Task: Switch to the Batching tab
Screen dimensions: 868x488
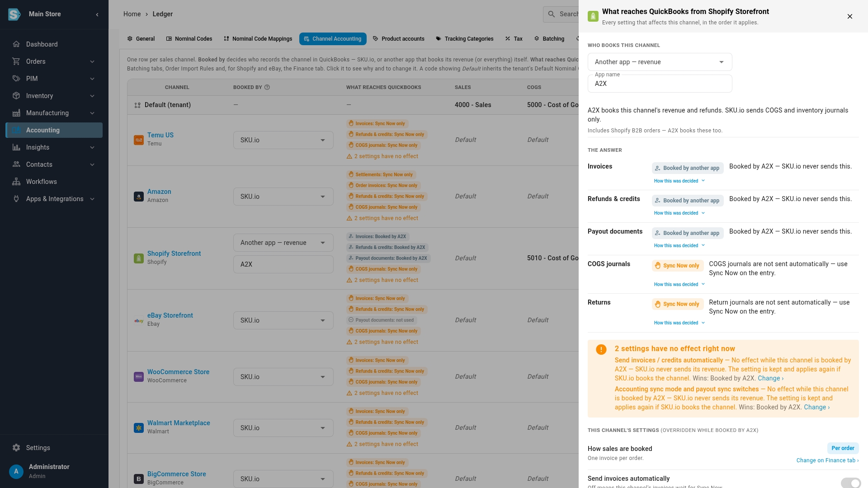Action: 549,39
